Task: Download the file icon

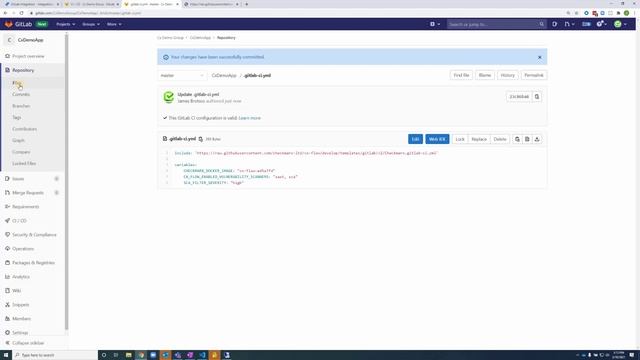Action: click(x=537, y=139)
